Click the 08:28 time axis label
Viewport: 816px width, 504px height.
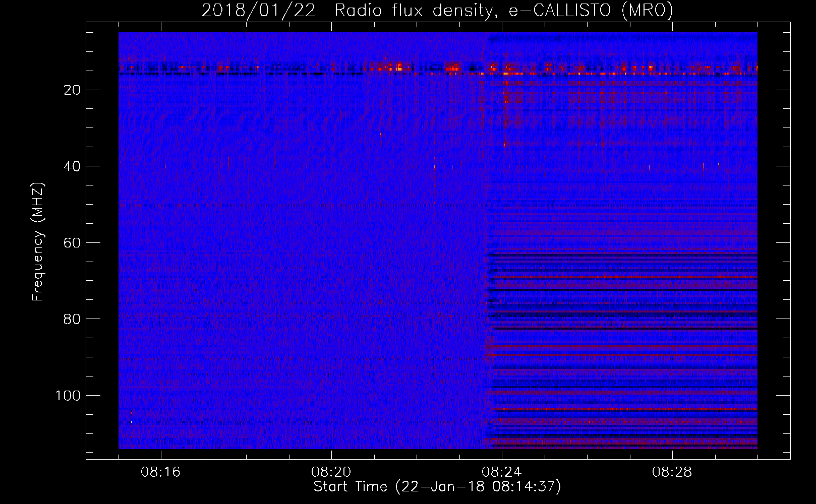[672, 472]
